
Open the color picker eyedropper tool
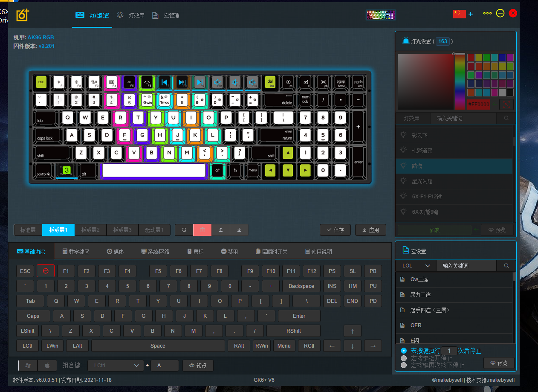coord(506,104)
